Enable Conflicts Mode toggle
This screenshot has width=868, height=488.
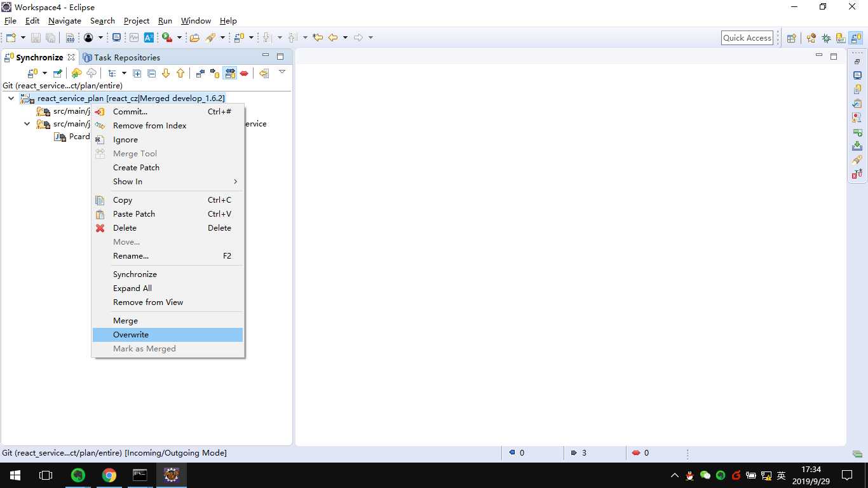pos(244,73)
